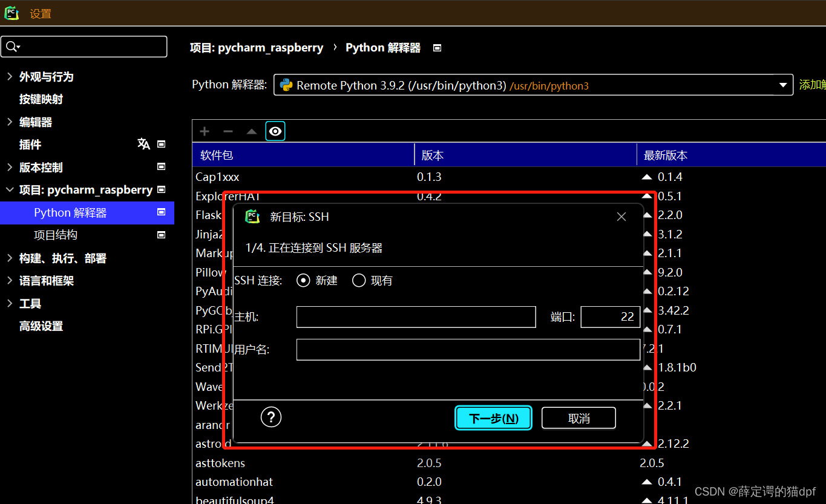Sort by 软件包 column header
The height and width of the screenshot is (504, 826).
(303, 155)
